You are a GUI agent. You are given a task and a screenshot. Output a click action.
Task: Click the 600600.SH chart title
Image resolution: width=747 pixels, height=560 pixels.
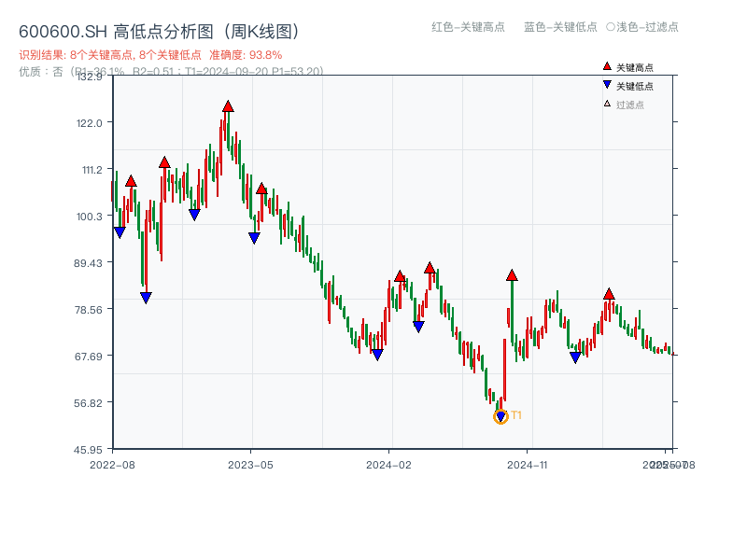[159, 30]
